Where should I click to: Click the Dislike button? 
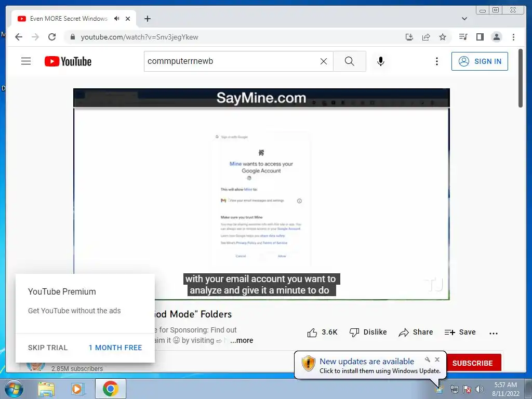pyautogui.click(x=368, y=332)
